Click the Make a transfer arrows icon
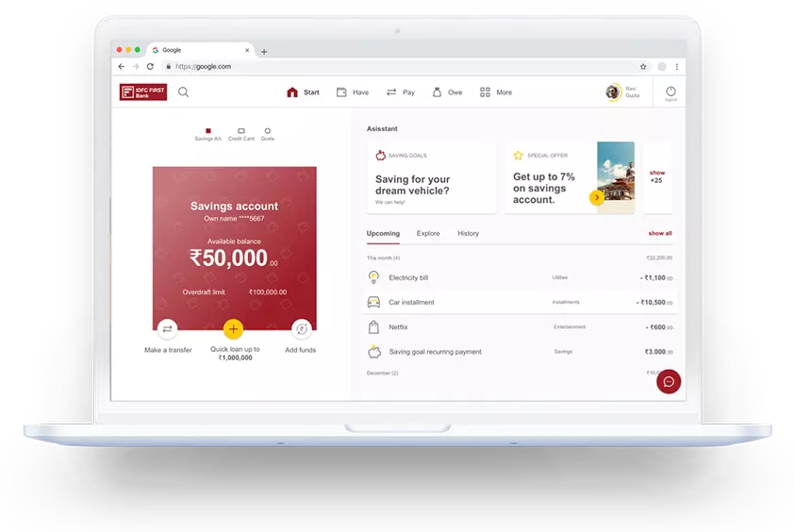The height and width of the screenshot is (532, 795). pyautogui.click(x=168, y=329)
